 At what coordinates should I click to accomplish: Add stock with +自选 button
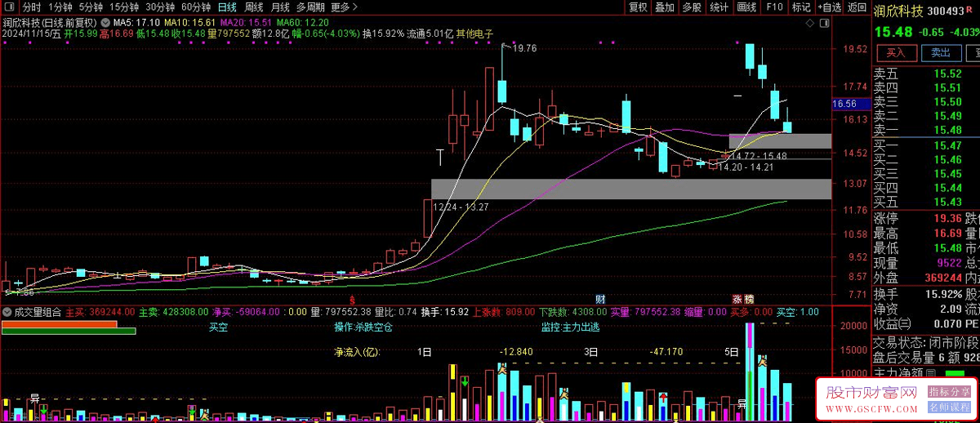[x=828, y=7]
